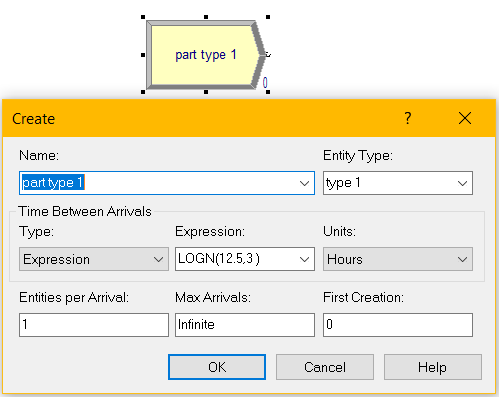The width and height of the screenshot is (499, 397).
Task: Click the 'Name:' label
Action: 39,155
